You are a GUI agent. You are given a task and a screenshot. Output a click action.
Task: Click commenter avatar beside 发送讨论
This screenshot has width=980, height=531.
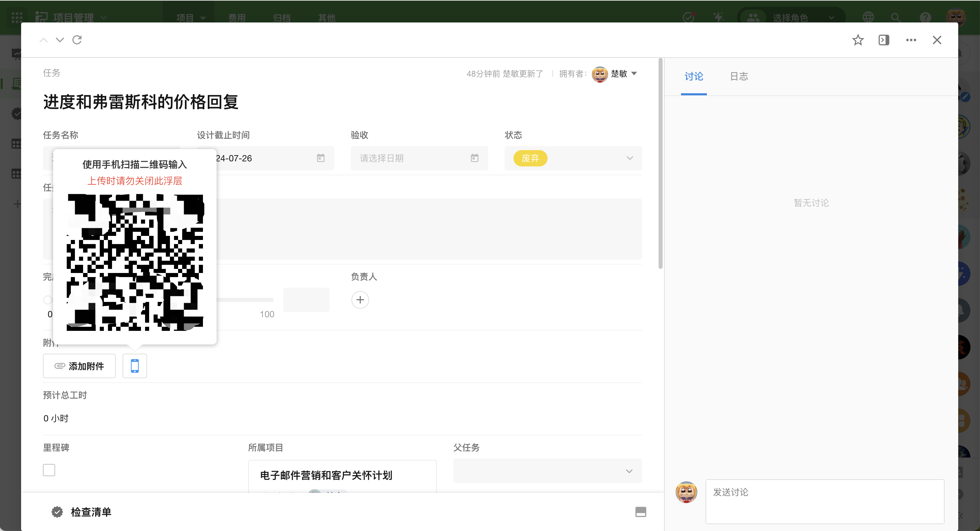(x=686, y=492)
